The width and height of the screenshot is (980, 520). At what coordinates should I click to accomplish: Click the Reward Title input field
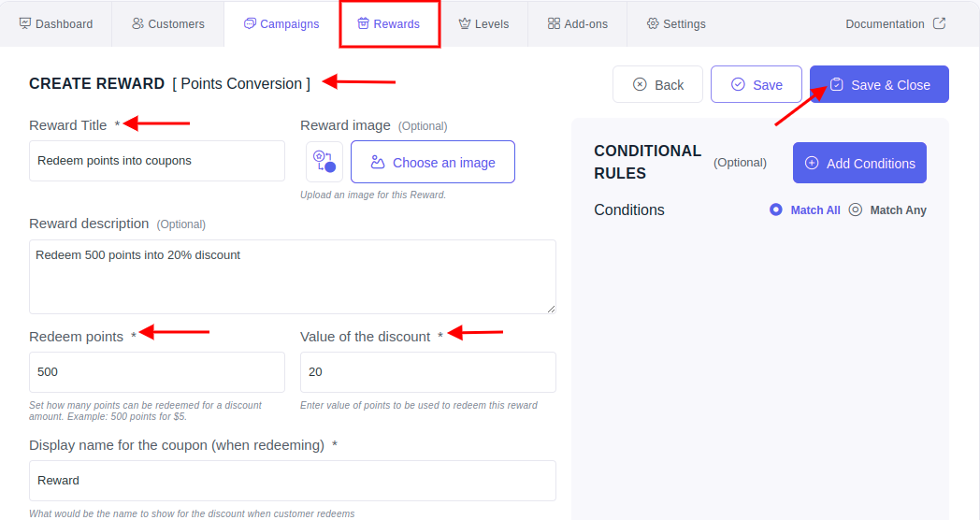[157, 161]
